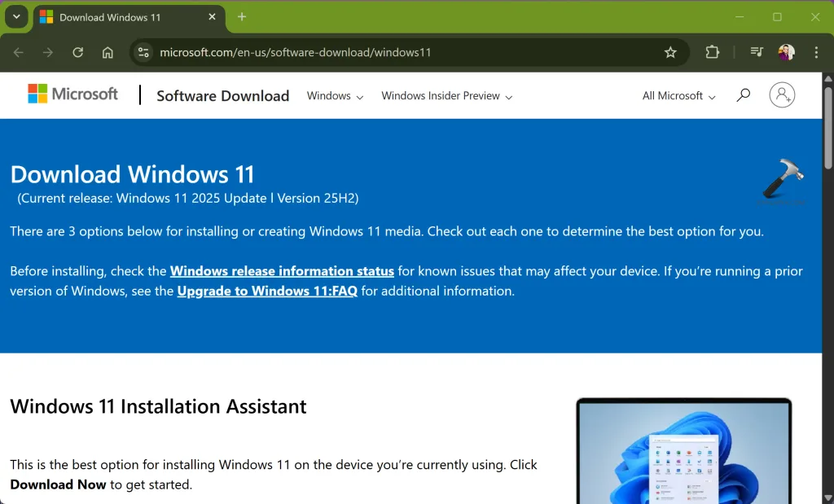
Task: Expand the All Microsoft menu
Action: click(678, 96)
